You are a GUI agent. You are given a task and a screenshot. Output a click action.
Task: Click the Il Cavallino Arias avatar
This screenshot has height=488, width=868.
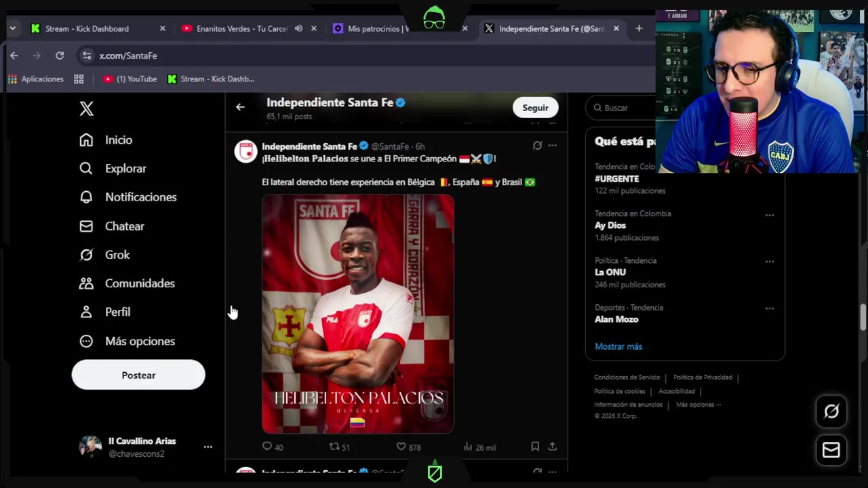point(90,447)
